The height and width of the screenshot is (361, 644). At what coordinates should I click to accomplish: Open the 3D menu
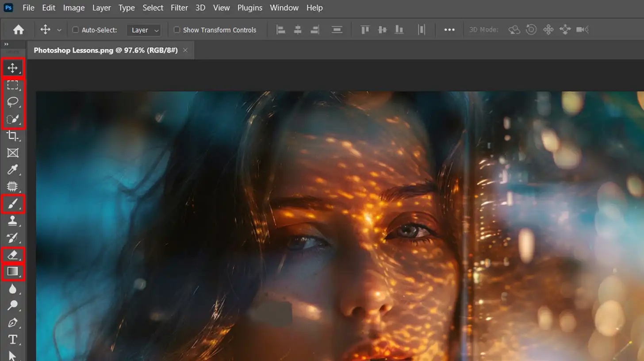[x=200, y=8]
